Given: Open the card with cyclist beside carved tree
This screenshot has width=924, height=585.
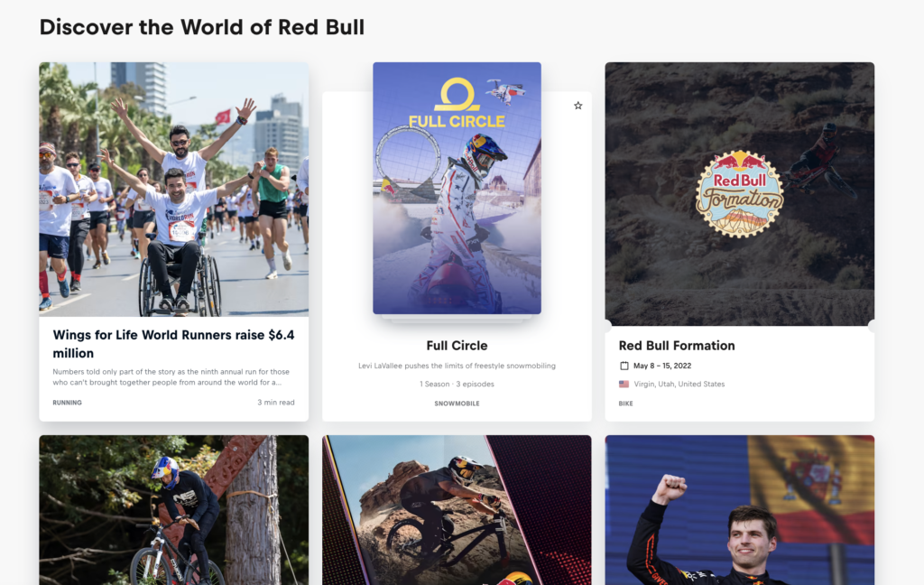Looking at the screenshot, I should pyautogui.click(x=174, y=510).
